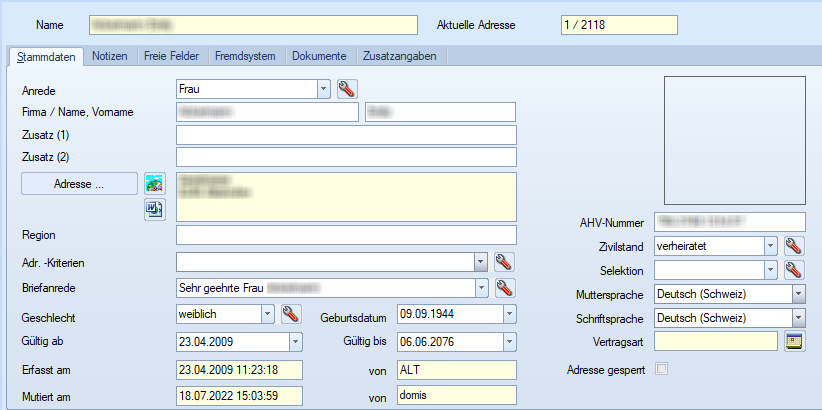The height and width of the screenshot is (410, 822).
Task: Click the von field containing ALT
Action: click(x=457, y=370)
